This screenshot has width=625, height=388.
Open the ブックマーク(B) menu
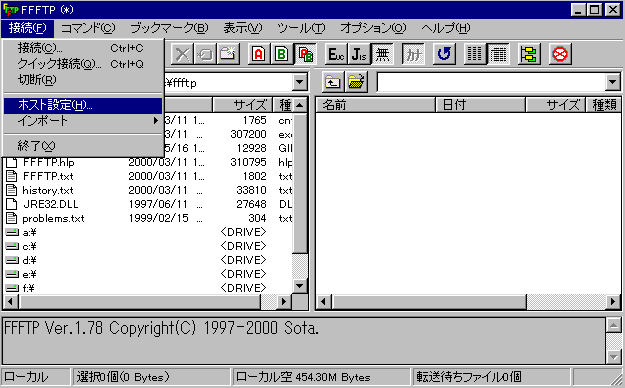coord(169,28)
